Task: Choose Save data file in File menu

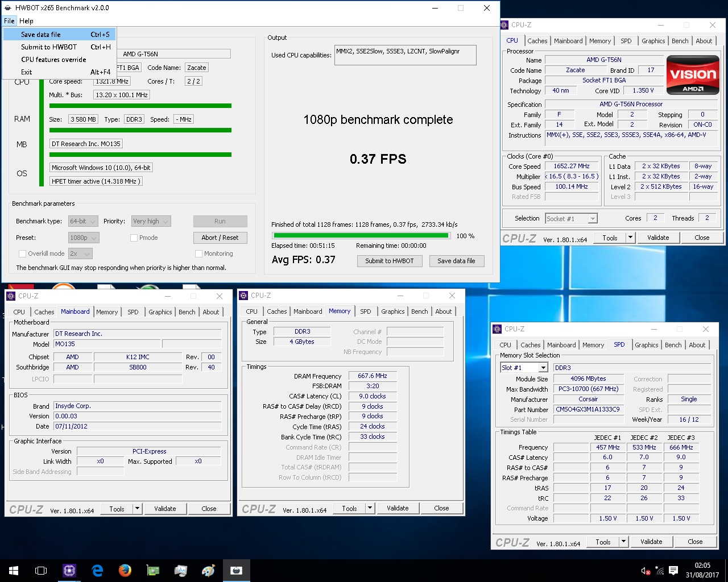Action: (60, 35)
